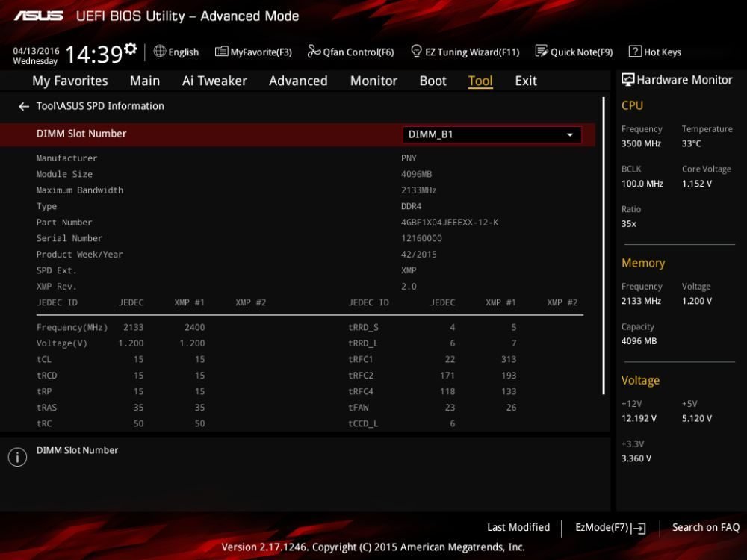Switch to the Main tab
Image resolution: width=747 pixels, height=560 pixels.
tap(145, 81)
